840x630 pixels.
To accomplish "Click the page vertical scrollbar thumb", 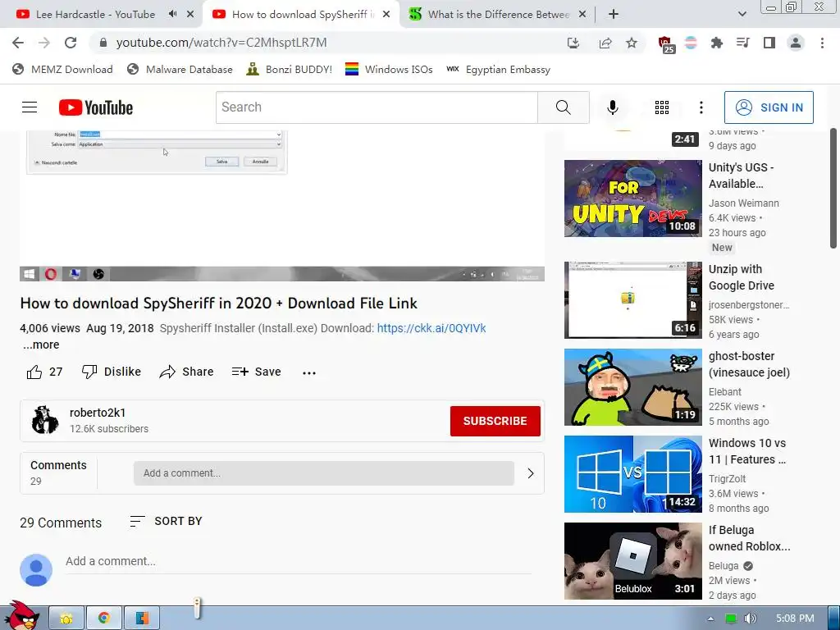I will 833,188.
